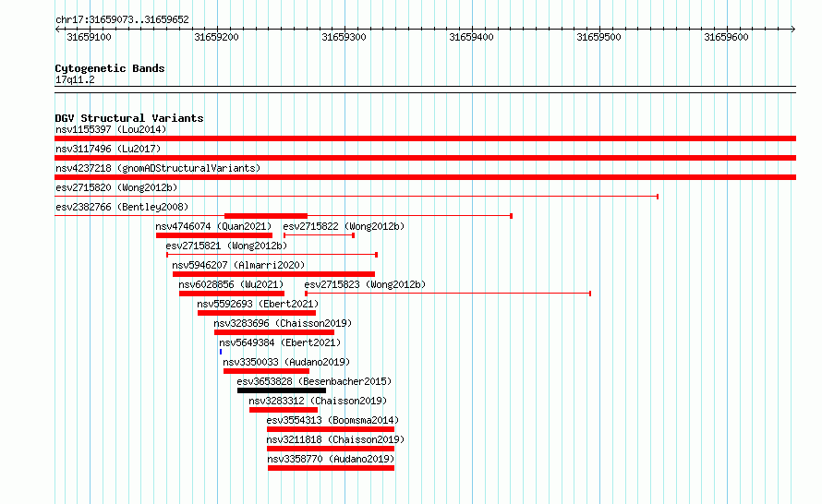Click the nsv1155397 (Lou2014) variant label
The image size is (822, 504).
[x=111, y=129]
